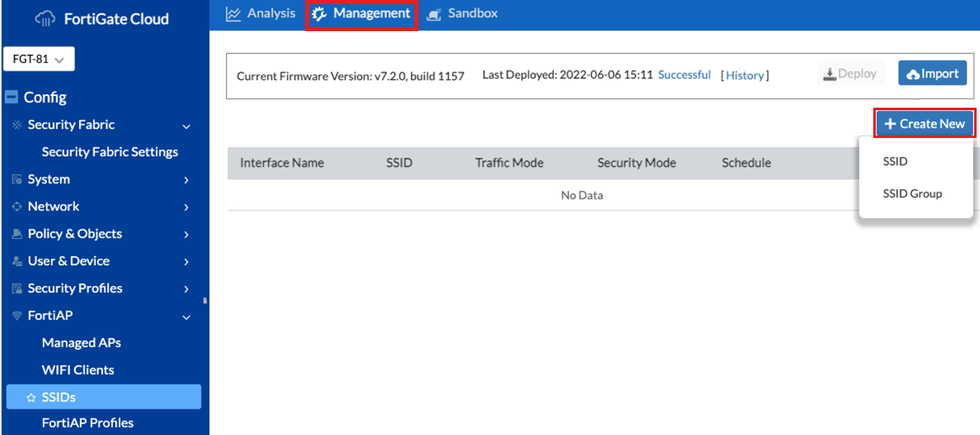Click the Import button

click(932, 74)
